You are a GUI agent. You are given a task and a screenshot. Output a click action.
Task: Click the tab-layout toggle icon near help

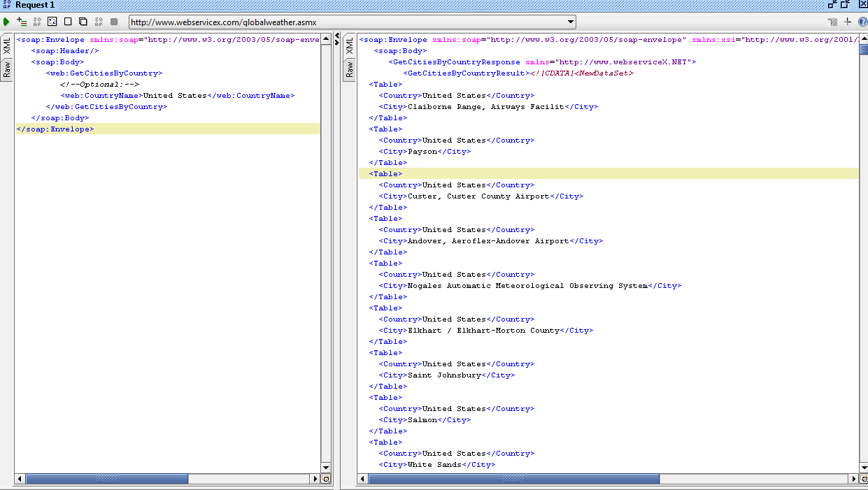[x=832, y=22]
